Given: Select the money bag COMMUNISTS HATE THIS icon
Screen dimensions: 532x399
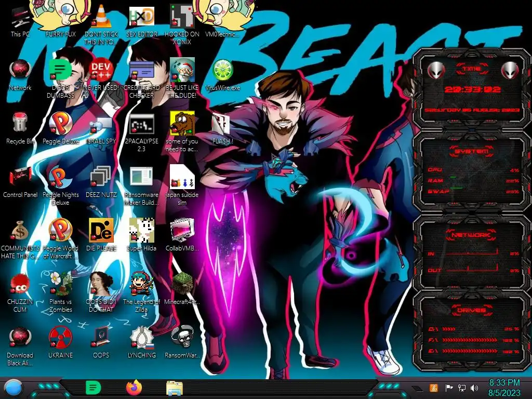Looking at the screenshot, I should 20,230.
